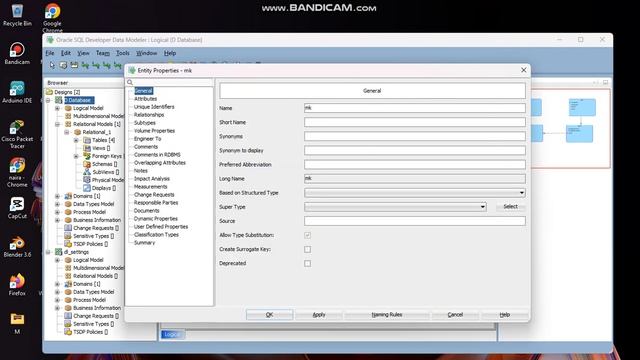Select Attributes in properties list
The height and width of the screenshot is (360, 640).
pos(145,99)
